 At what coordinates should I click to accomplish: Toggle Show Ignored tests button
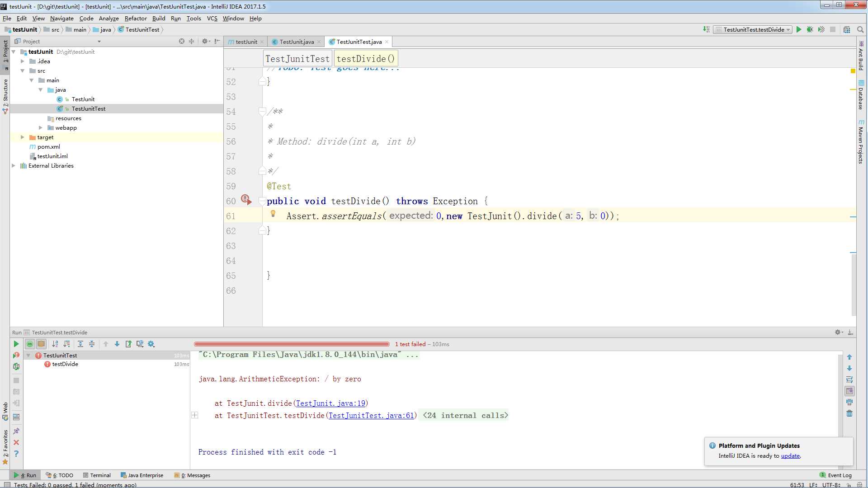[41, 344]
